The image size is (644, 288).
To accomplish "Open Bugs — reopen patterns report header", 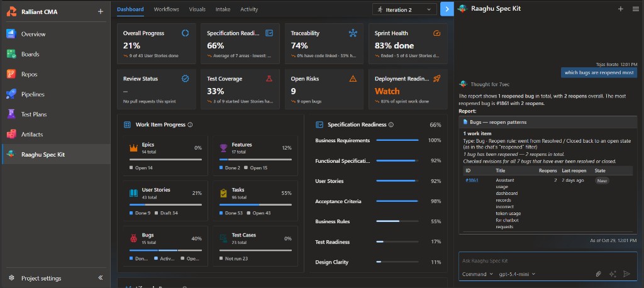I will point(548,122).
